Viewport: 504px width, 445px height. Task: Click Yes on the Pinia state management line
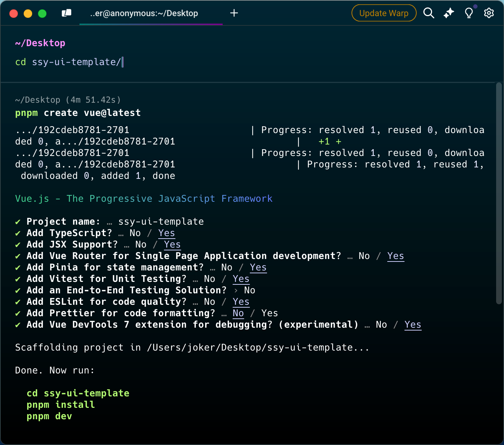click(258, 267)
